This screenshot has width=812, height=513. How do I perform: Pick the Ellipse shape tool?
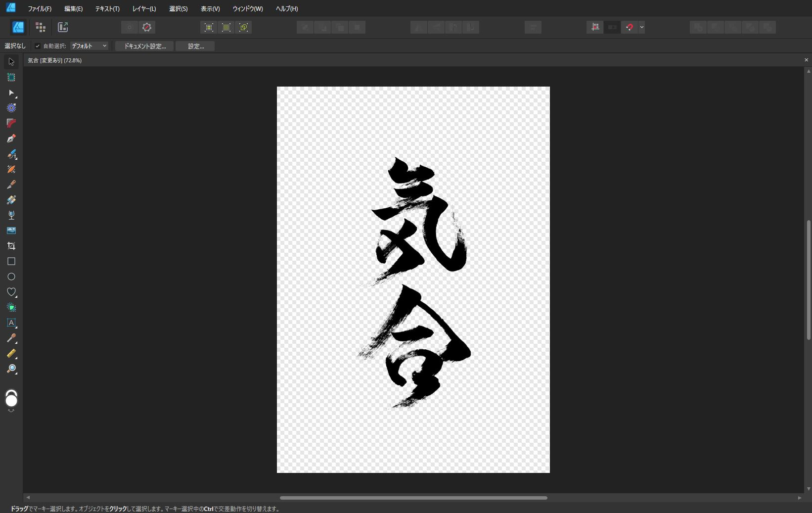11,277
